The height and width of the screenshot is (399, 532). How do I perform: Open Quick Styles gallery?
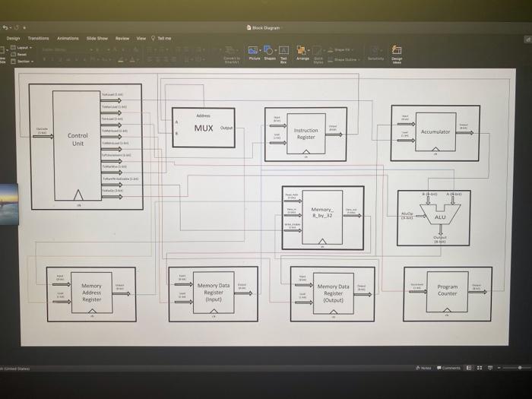318,55
